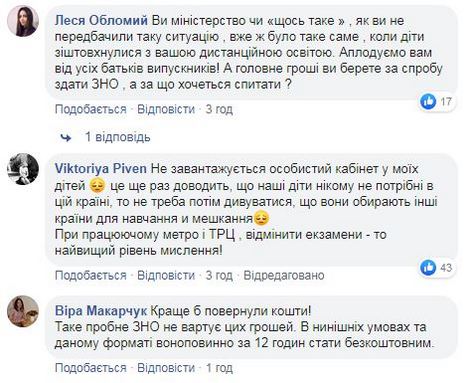Open Віра Макарчук's profile avatar
Viewport: 473px width, 383px height.
[x=23, y=311]
